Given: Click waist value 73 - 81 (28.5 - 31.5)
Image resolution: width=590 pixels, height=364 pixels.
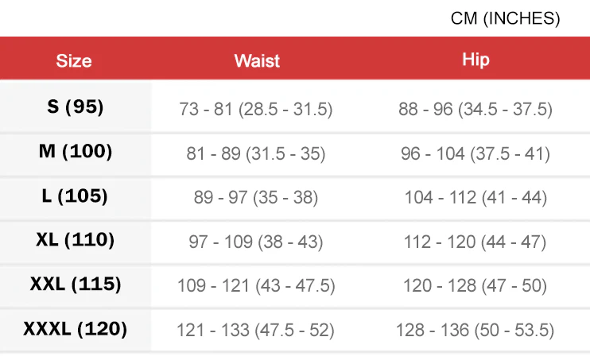Looking at the screenshot, I should click(x=256, y=110).
